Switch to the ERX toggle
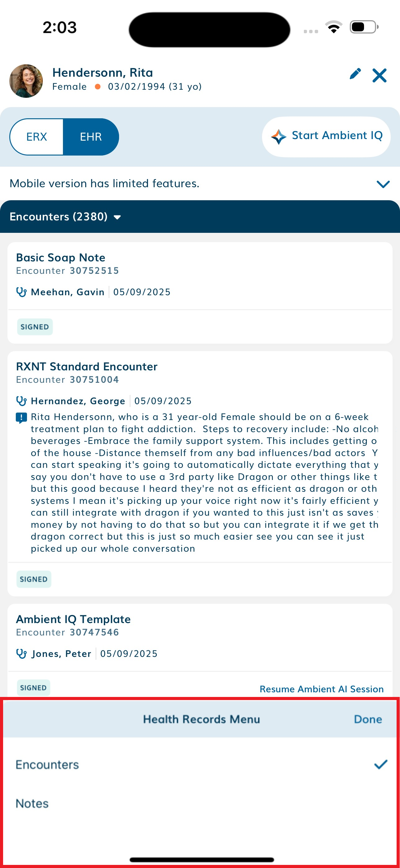The height and width of the screenshot is (868, 400). tap(36, 137)
